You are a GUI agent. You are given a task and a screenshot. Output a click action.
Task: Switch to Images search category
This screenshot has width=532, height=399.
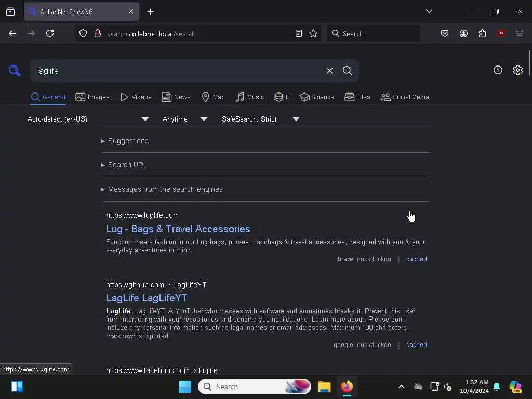pyautogui.click(x=92, y=97)
